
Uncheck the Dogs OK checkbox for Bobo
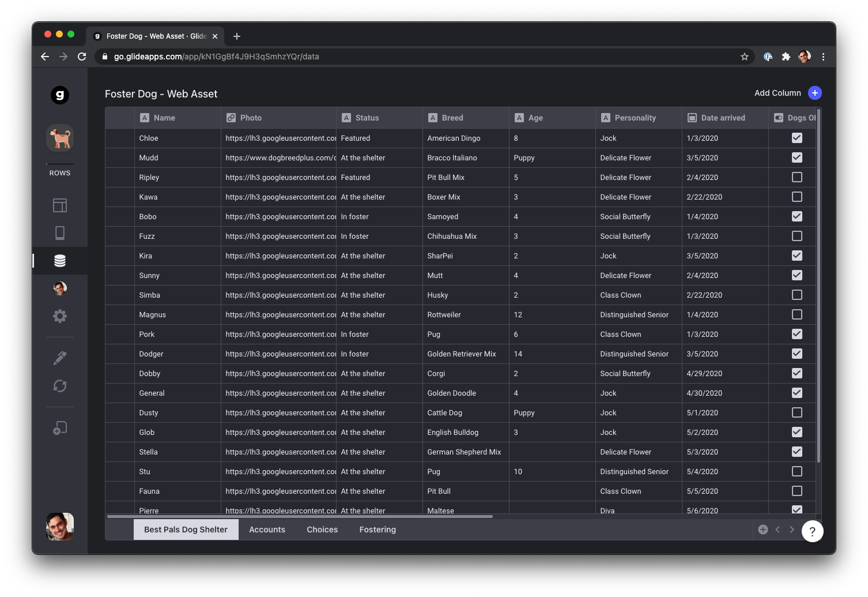[797, 216]
